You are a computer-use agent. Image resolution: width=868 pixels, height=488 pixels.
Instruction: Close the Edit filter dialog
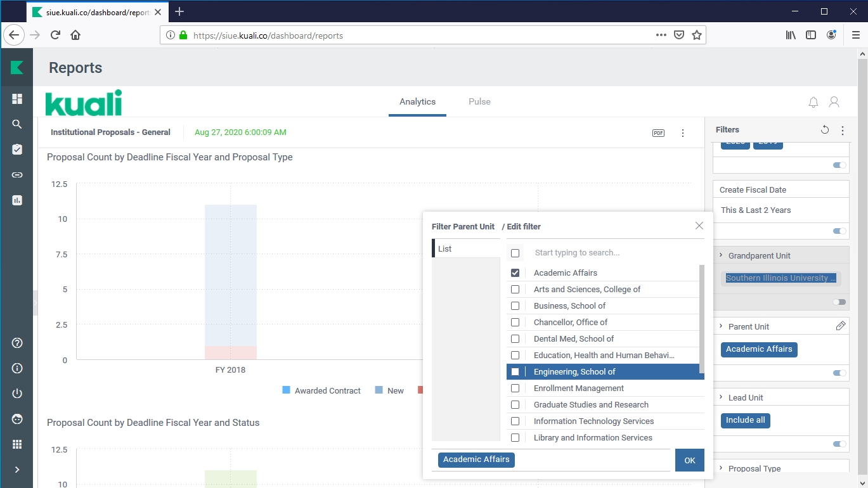699,226
